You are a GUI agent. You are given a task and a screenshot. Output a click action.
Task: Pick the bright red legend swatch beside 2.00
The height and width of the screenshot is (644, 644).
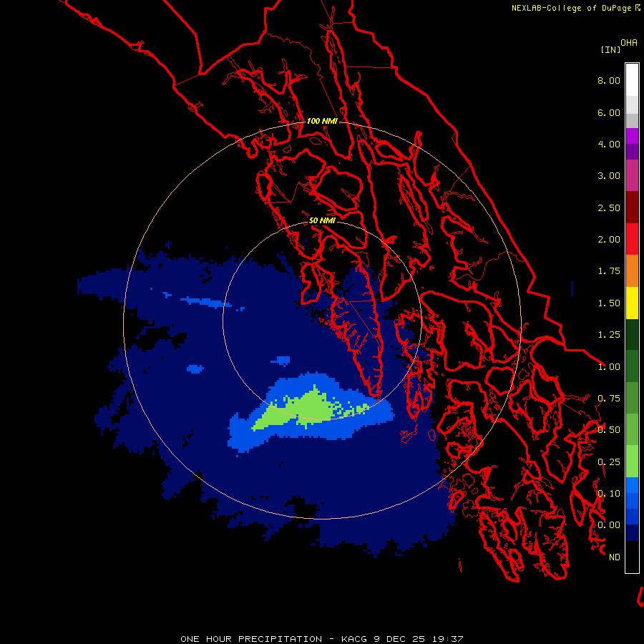click(x=632, y=239)
